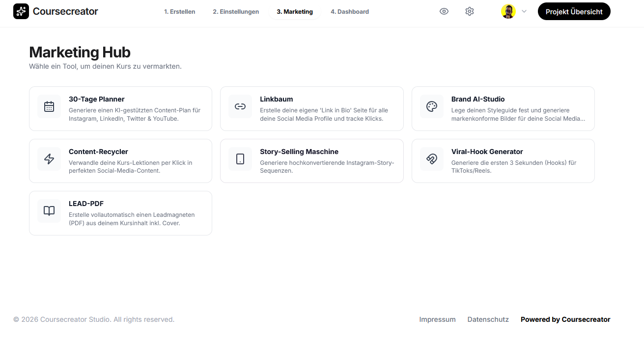Screen dimensions: 644x338
Task: Click the user profile avatar
Action: (x=508, y=11)
